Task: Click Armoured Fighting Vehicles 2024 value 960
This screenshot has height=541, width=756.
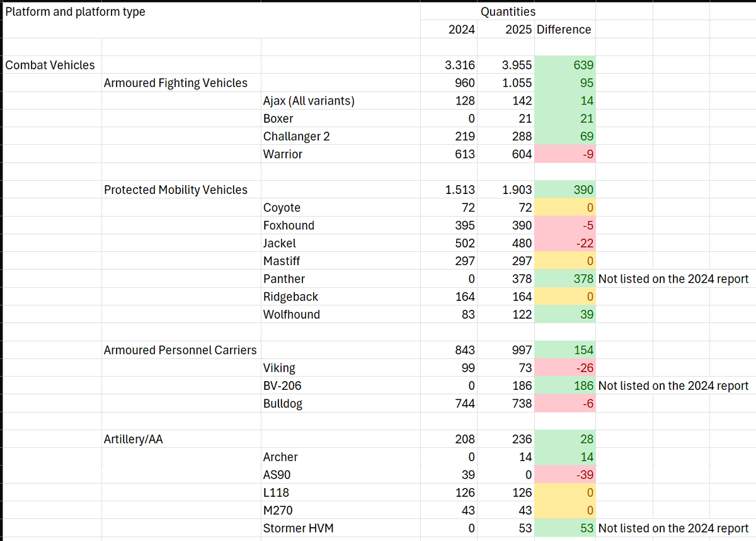Action: coord(448,83)
